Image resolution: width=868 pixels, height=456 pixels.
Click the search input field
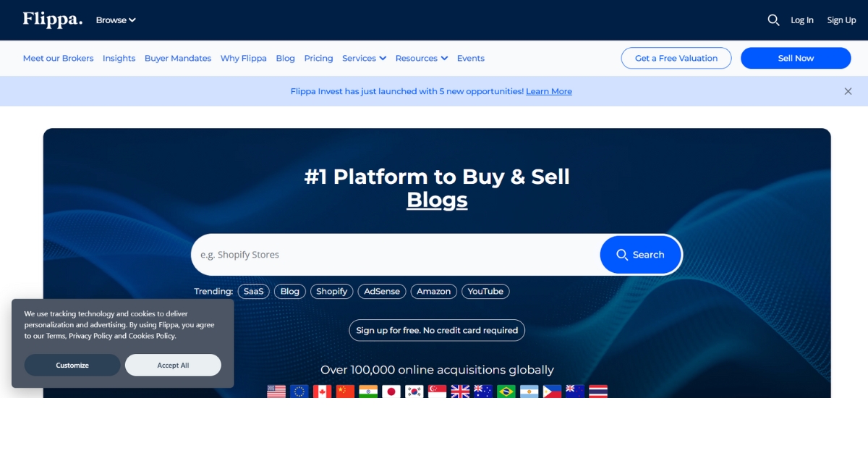point(394,255)
